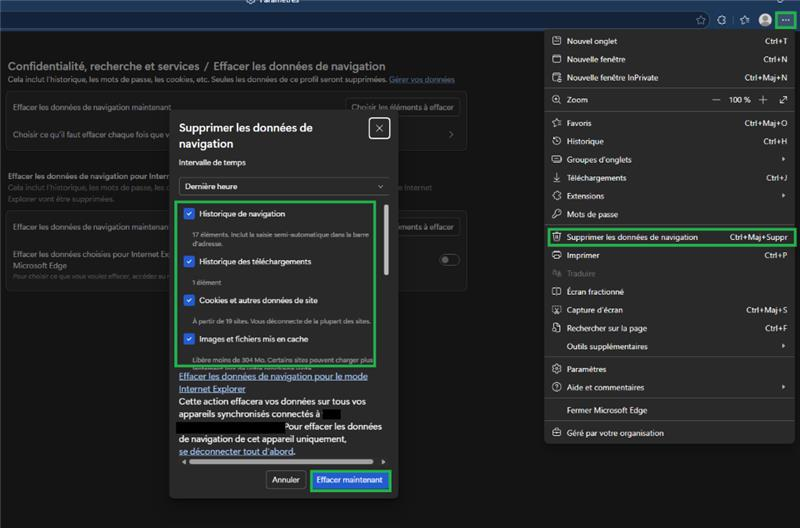
Task: Select Écran fractionné menu entry
Action: coord(669,292)
